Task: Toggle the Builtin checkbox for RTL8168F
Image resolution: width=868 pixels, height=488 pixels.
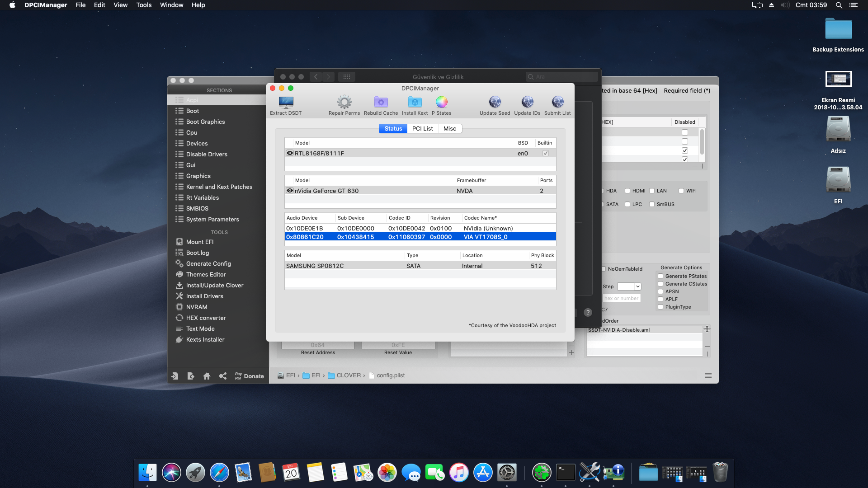Action: pos(546,153)
